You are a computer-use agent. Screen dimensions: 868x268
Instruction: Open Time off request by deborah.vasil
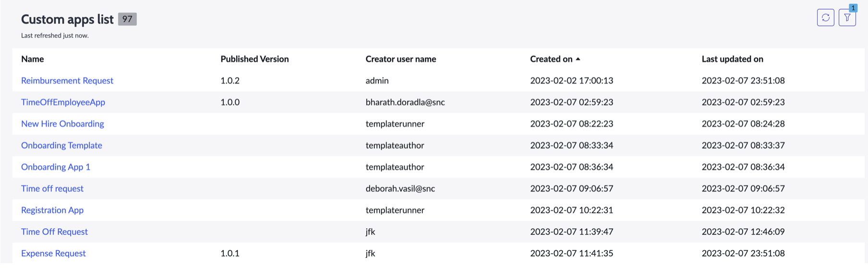[x=52, y=188]
